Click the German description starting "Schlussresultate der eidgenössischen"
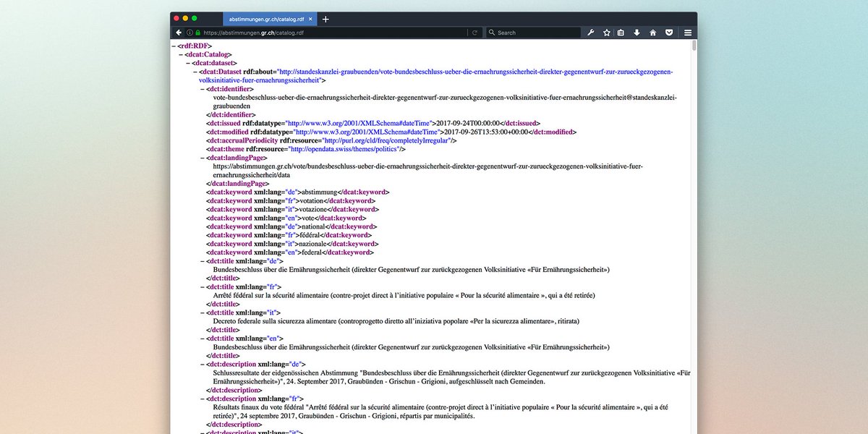This screenshot has width=868, height=434. pyautogui.click(x=452, y=377)
